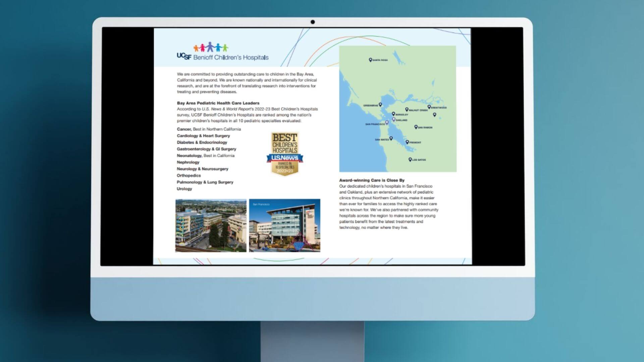Click the Best Children's Hospitals U.S. News badge
This screenshot has width=644, height=362.
click(285, 153)
